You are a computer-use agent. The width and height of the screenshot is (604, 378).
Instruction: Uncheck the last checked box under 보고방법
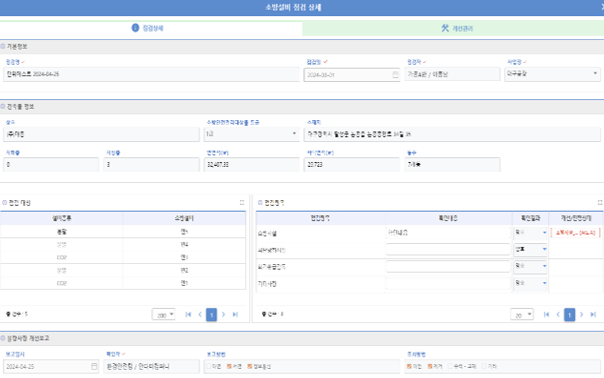(250, 366)
